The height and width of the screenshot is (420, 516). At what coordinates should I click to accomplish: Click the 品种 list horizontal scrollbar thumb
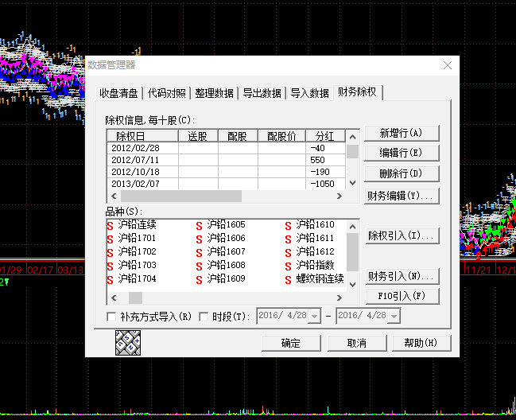[x=135, y=297]
